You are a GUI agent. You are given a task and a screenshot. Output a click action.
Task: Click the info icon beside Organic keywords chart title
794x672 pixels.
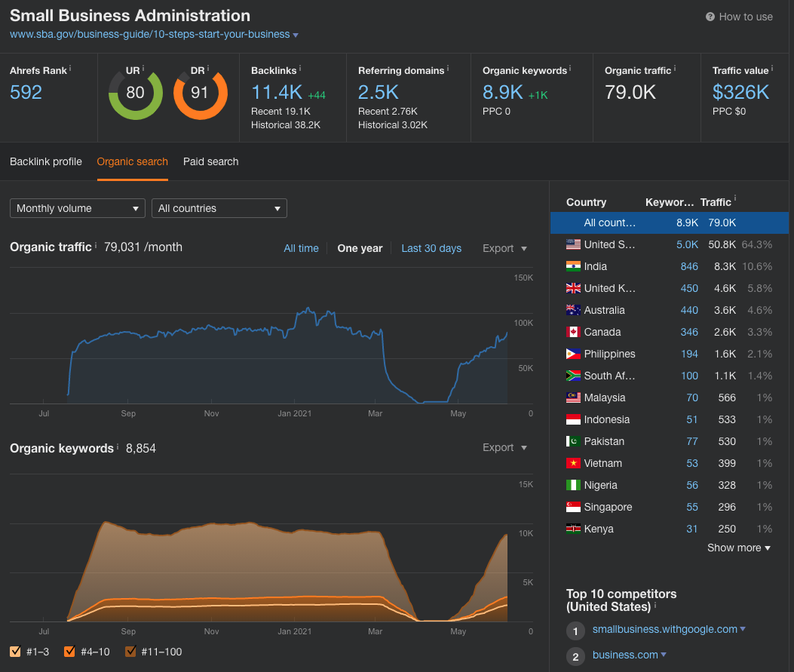click(119, 447)
